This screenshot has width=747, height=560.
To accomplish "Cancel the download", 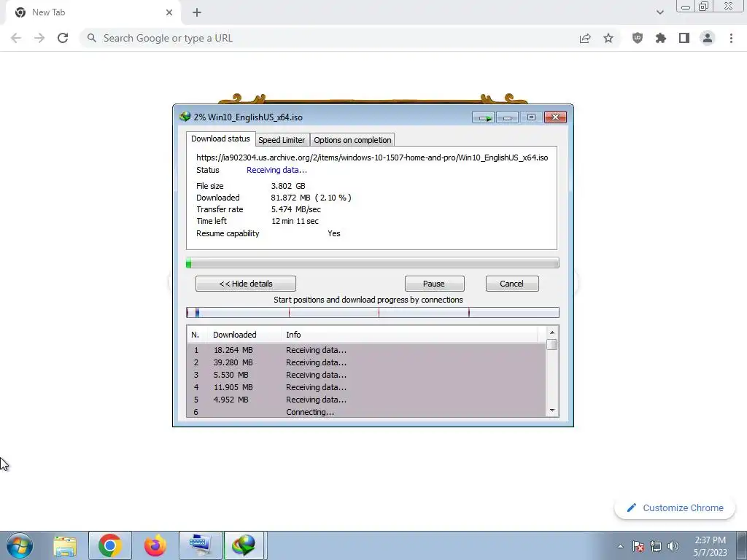I will point(511,284).
